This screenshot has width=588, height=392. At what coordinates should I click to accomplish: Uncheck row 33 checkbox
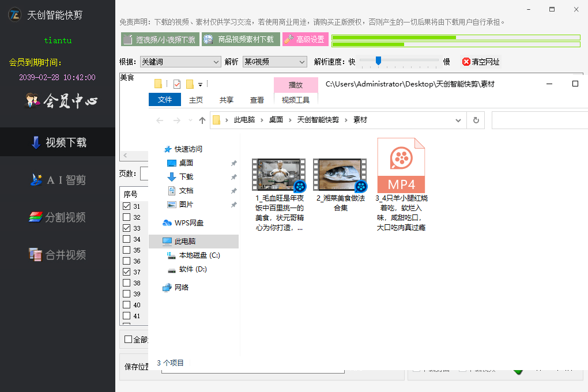[127, 228]
